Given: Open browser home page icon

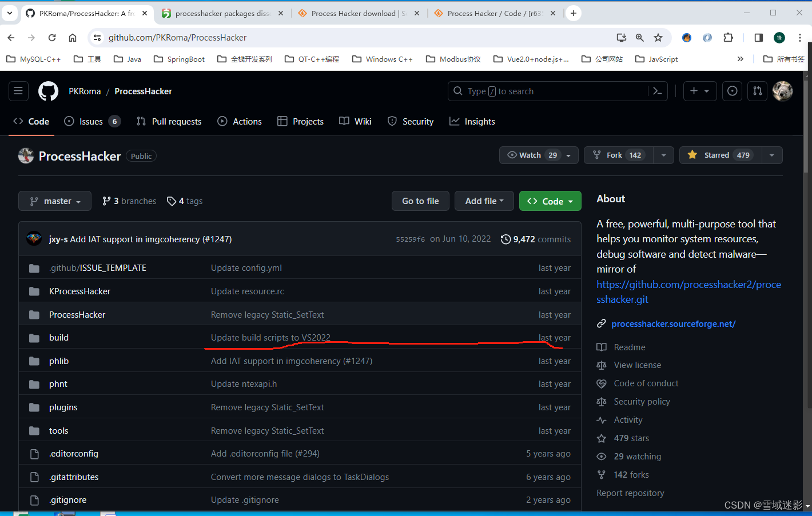Looking at the screenshot, I should [x=73, y=38].
